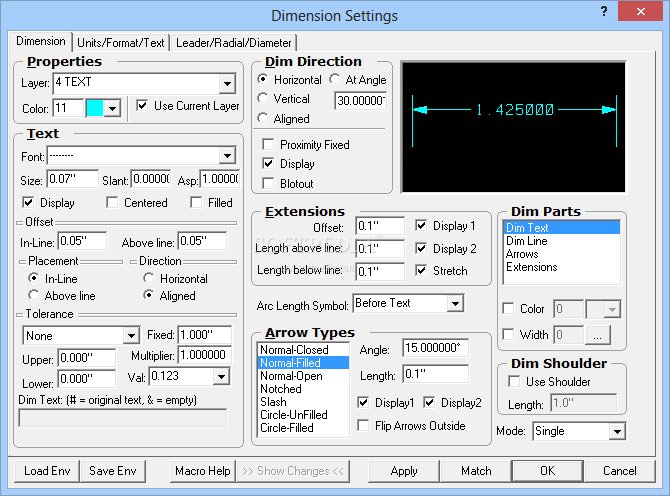Click the Width ellipsis button
The width and height of the screenshot is (670, 496).
597,335
